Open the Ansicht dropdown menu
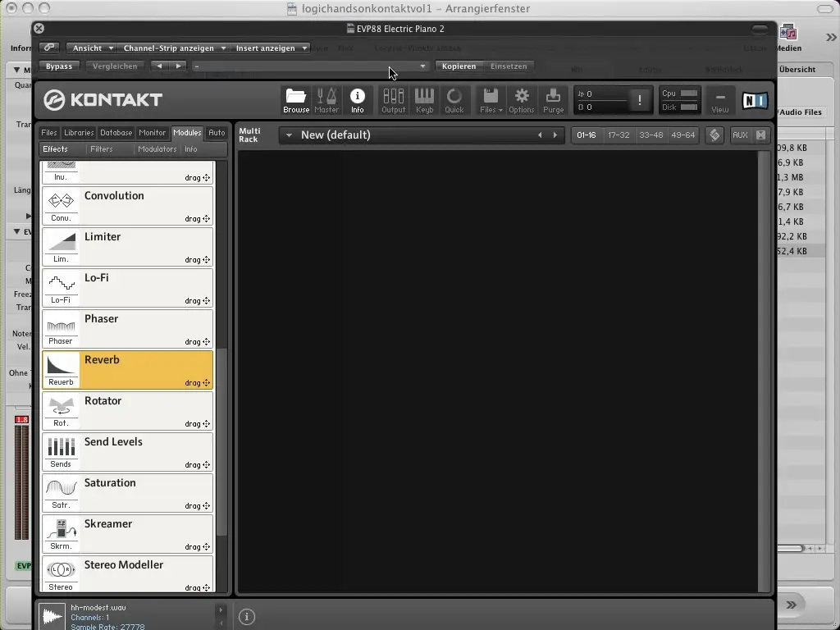The width and height of the screenshot is (840, 630). pyautogui.click(x=92, y=48)
